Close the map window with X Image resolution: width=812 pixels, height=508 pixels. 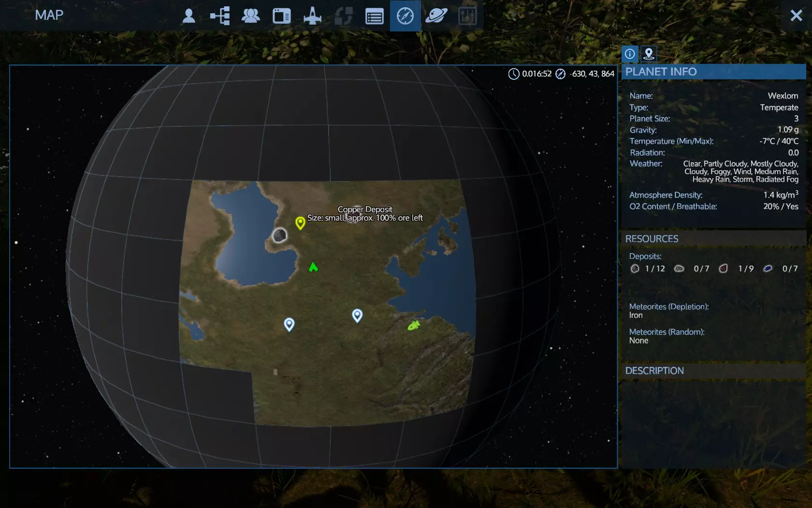tap(797, 15)
